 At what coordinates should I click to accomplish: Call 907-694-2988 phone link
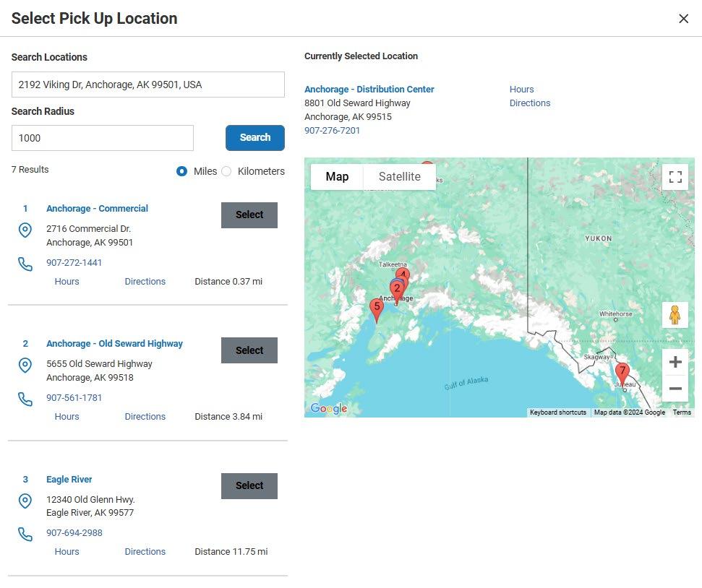74,533
